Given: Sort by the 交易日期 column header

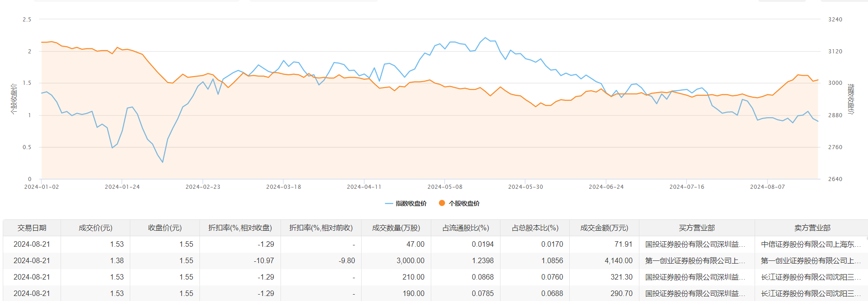Looking at the screenshot, I should [32, 228].
